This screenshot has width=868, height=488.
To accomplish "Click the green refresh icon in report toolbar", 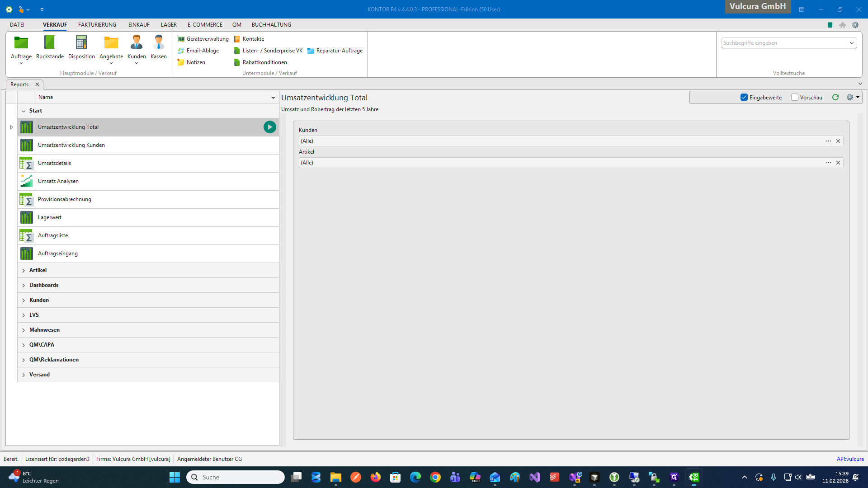I will pyautogui.click(x=835, y=98).
